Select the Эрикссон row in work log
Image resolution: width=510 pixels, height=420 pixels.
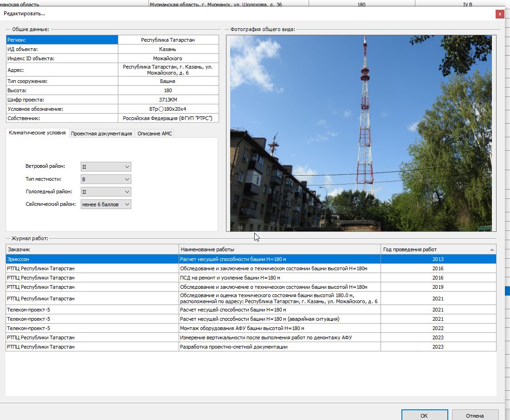(x=251, y=259)
